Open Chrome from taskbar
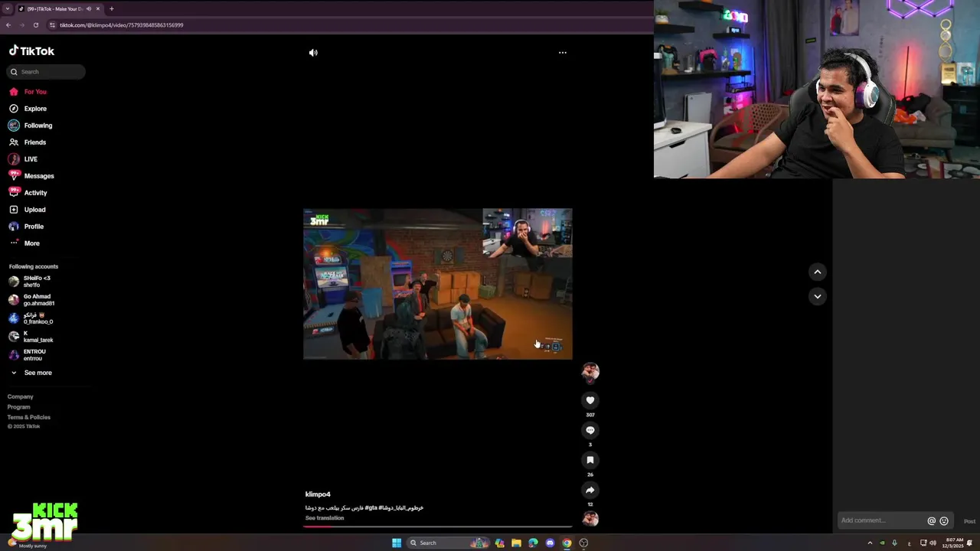 click(567, 543)
